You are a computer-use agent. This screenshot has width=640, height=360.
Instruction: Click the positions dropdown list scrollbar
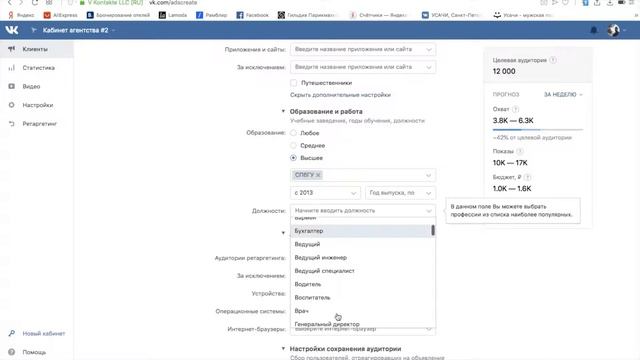coord(433,230)
